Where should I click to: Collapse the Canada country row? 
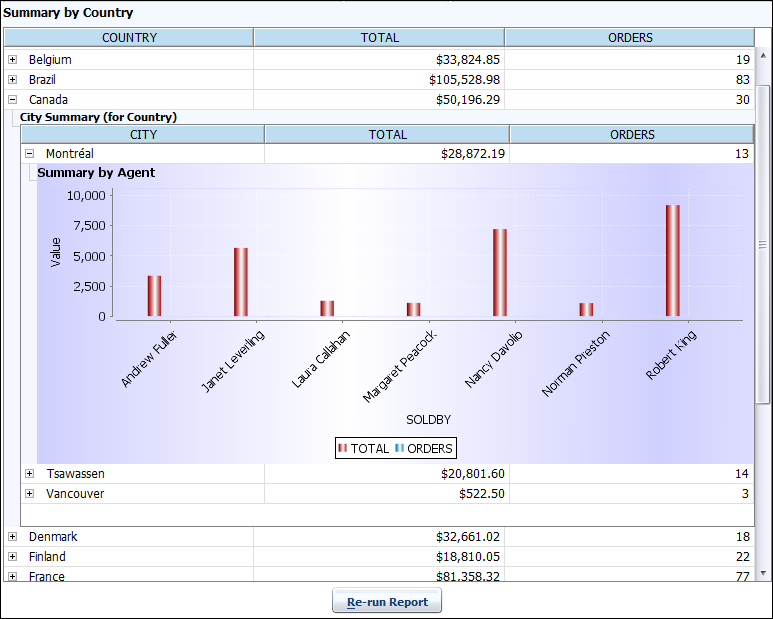(x=12, y=100)
